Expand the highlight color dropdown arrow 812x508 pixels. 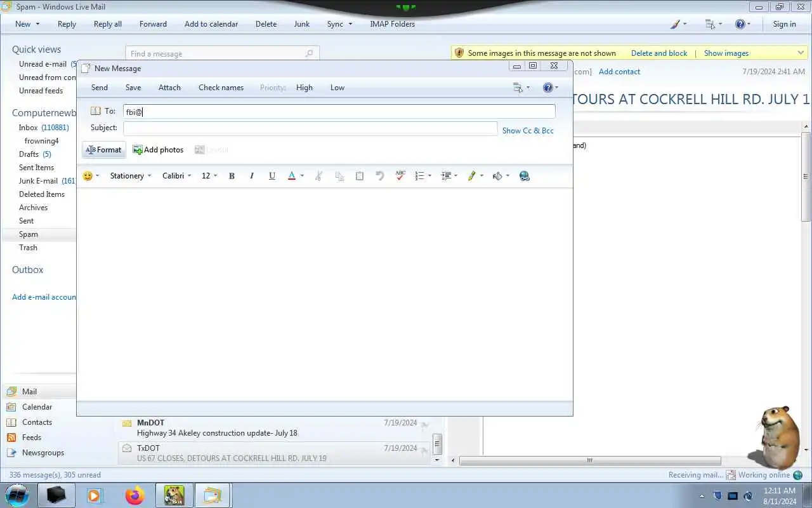(481, 176)
